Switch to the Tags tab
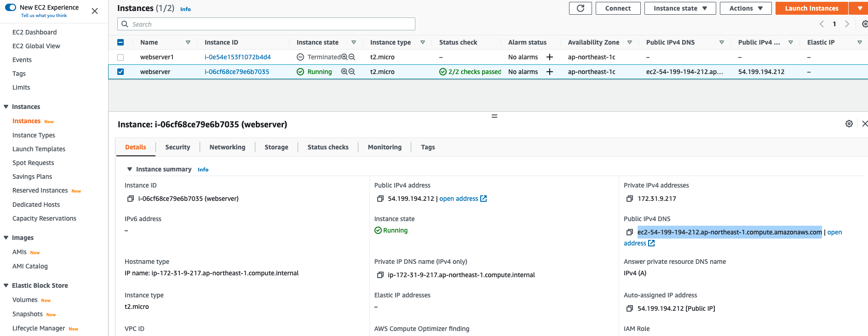The height and width of the screenshot is (336, 868). pyautogui.click(x=428, y=147)
